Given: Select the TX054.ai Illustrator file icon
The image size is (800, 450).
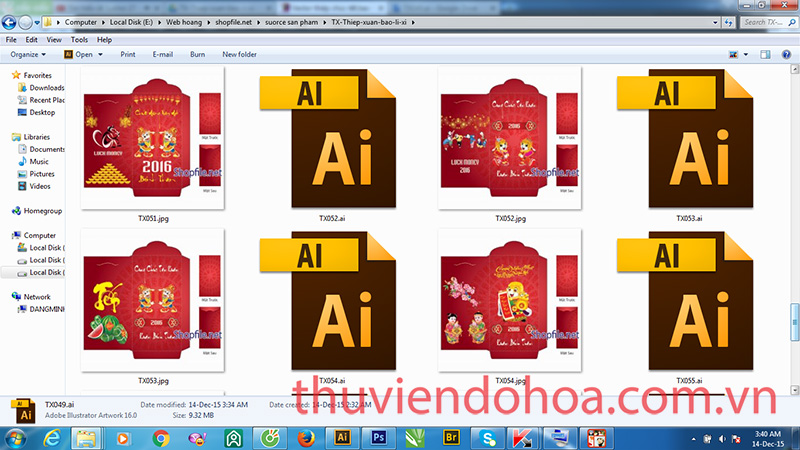Looking at the screenshot, I should point(328,301).
